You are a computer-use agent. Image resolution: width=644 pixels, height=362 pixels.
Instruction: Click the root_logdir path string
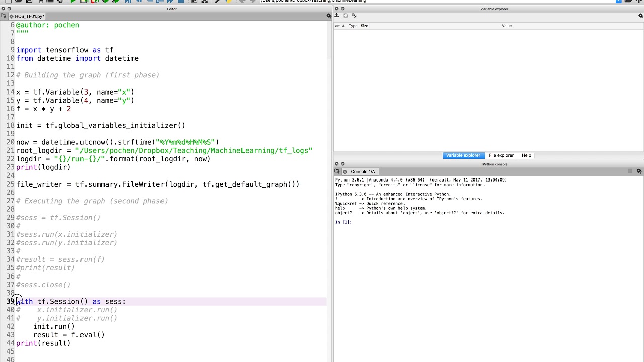194,151
